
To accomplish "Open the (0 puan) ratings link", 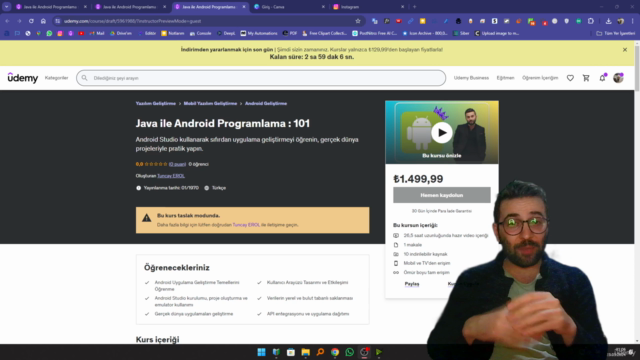I will coord(177,164).
